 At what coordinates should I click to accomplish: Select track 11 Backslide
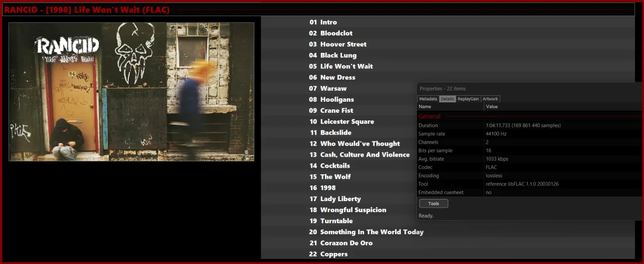tap(339, 133)
